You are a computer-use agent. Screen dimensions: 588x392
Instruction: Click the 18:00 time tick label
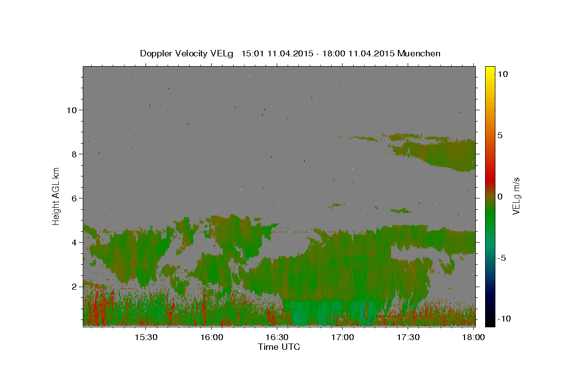(473, 338)
